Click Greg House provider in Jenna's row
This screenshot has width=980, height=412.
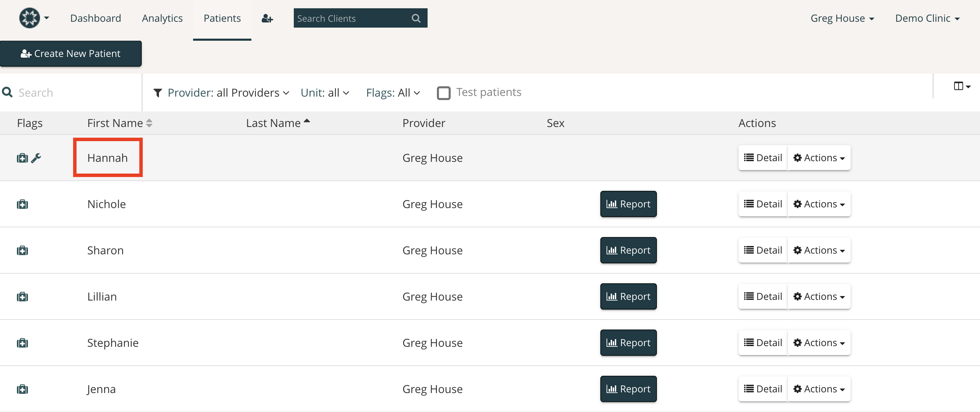pyautogui.click(x=432, y=389)
